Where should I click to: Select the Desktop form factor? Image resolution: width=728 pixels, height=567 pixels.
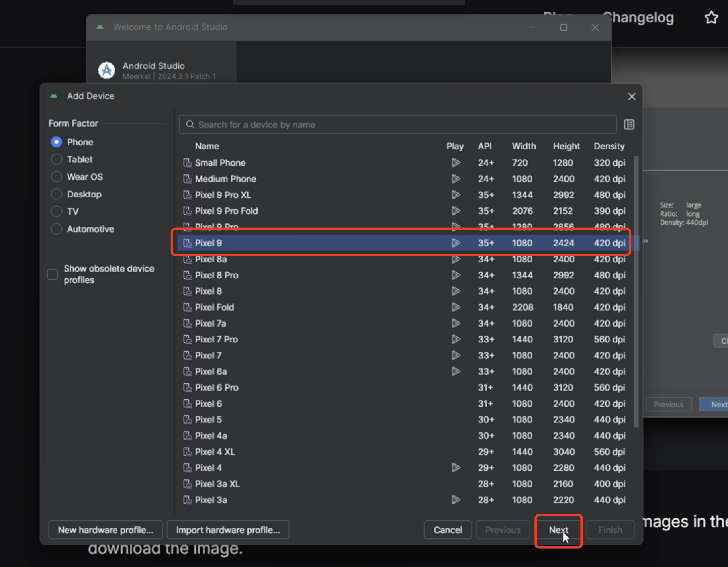(57, 194)
